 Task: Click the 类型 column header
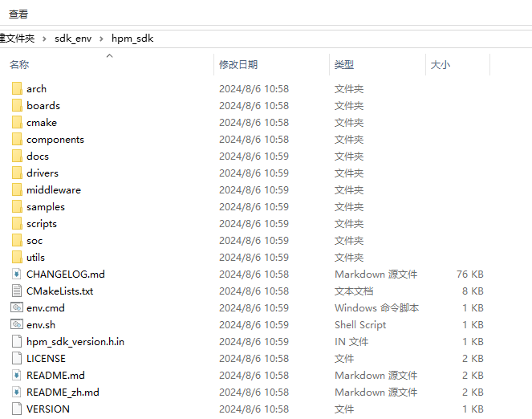[344, 65]
